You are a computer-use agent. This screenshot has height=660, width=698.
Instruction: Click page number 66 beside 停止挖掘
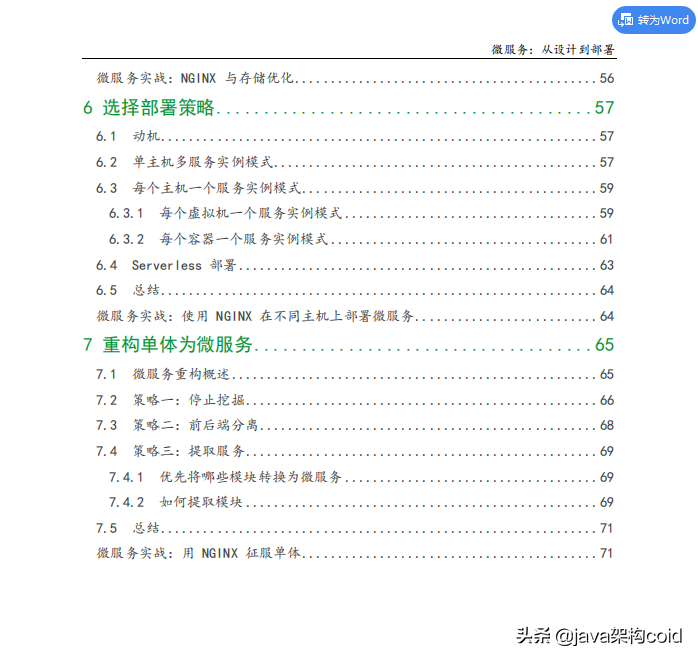(x=607, y=401)
